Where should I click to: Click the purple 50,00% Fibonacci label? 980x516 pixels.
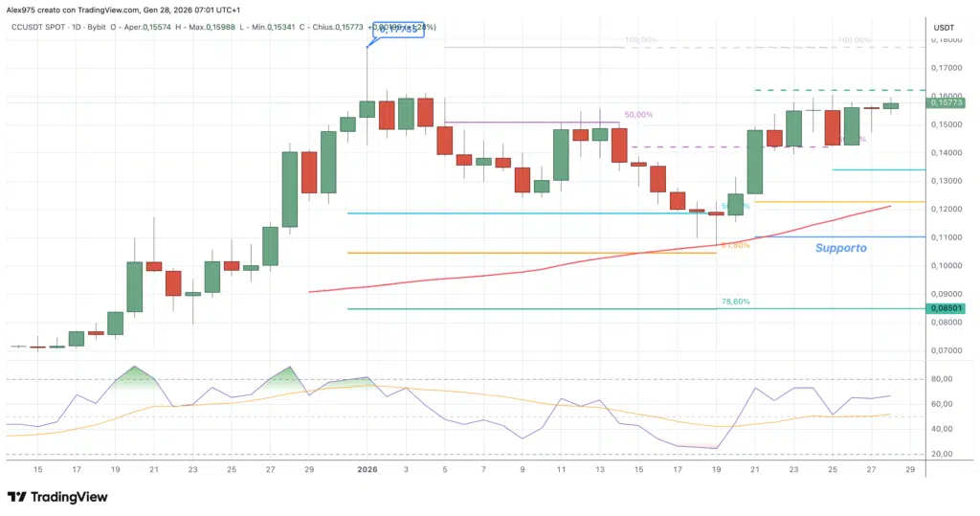point(637,115)
